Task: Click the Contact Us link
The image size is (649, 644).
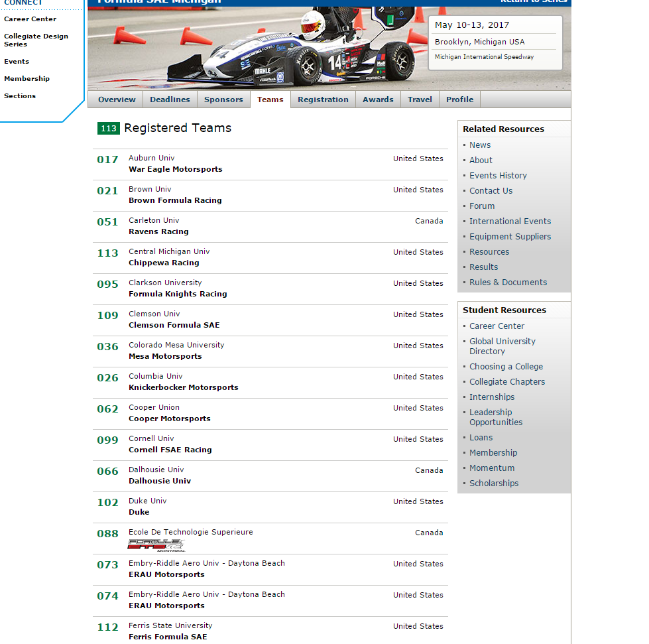Action: [x=491, y=191]
